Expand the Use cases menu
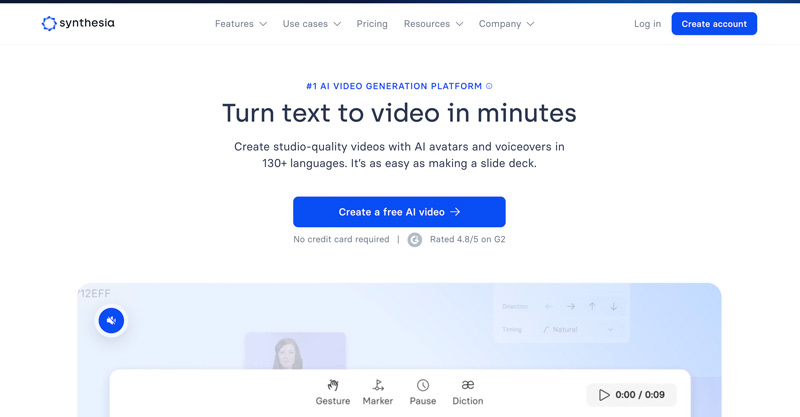Viewport: 800px width, 417px height. pos(312,24)
